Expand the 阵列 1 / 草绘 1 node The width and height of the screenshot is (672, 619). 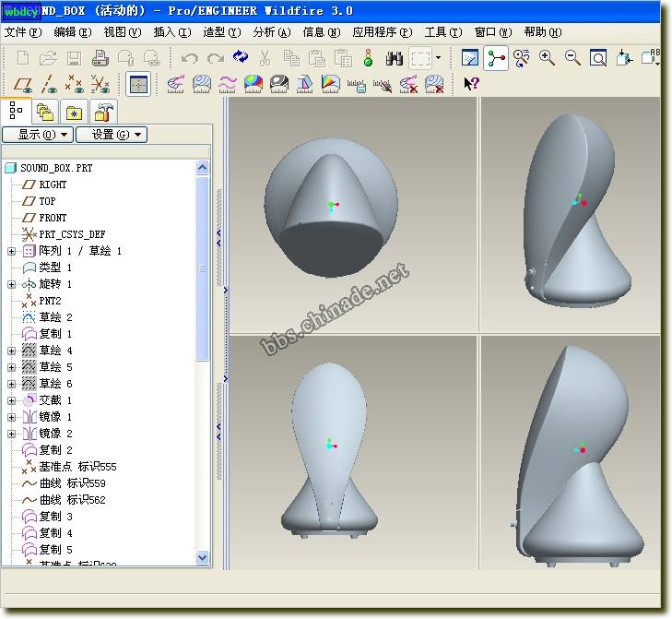click(12, 251)
